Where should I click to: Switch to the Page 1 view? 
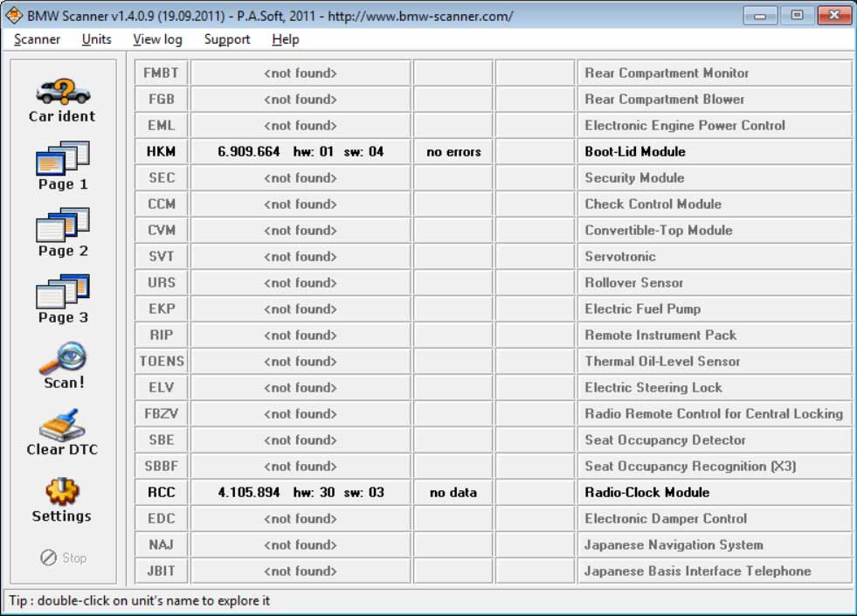click(61, 166)
